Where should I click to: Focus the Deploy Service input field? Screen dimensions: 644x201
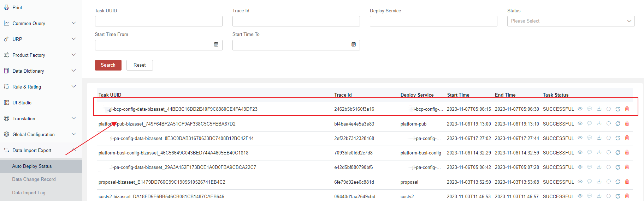(433, 21)
